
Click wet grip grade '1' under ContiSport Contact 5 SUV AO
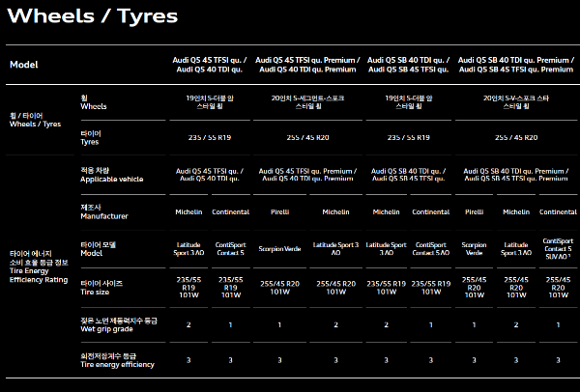558,324
